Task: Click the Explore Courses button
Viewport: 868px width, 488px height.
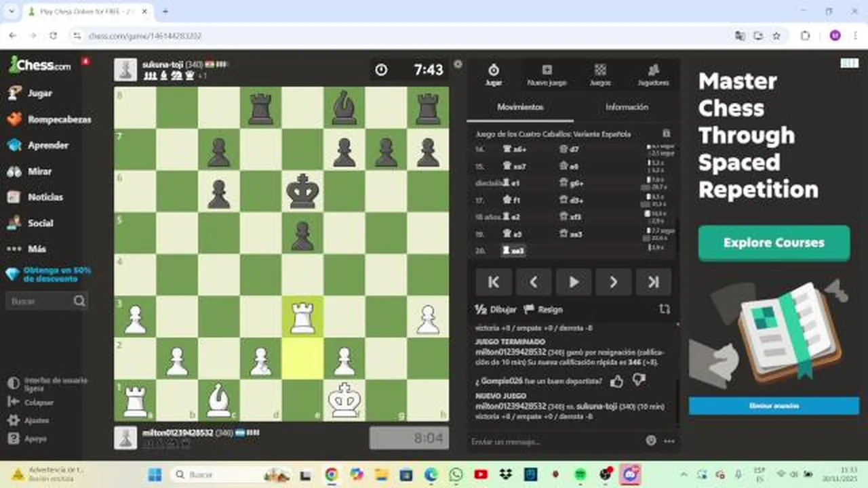Action: click(x=774, y=243)
